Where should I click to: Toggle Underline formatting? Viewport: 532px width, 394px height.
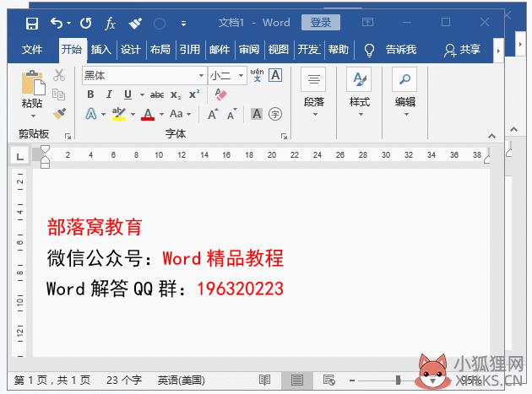[128, 94]
